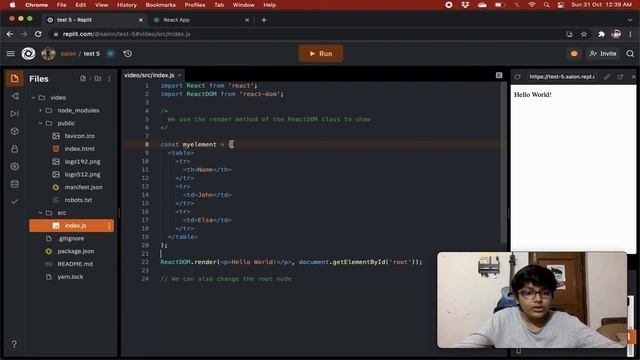Reload the Chrome page
Image resolution: width=640 pixels, height=360 pixels.
[x=38, y=34]
